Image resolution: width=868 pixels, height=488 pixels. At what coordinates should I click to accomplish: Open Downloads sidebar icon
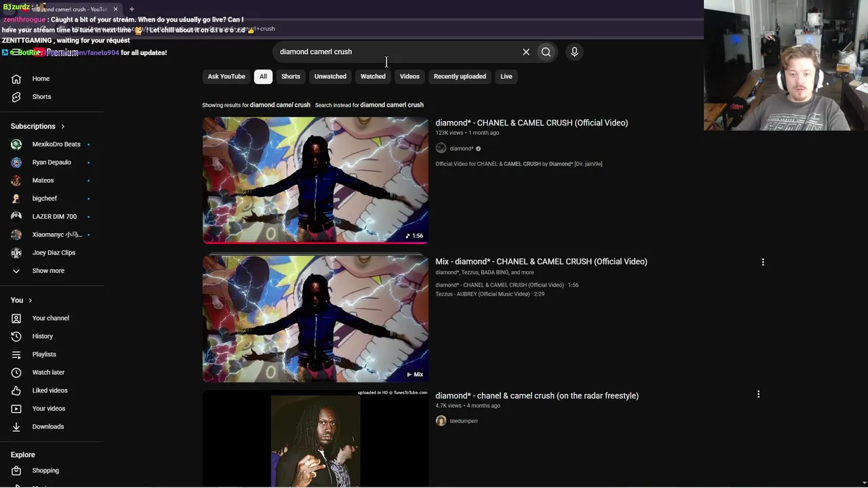(x=16, y=427)
